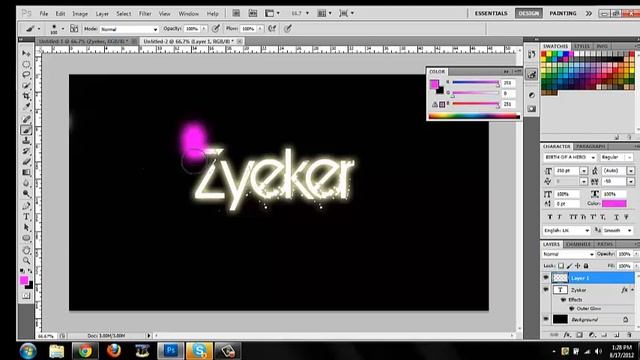
Task: Open the English: UK language dropdown
Action: coord(567,231)
